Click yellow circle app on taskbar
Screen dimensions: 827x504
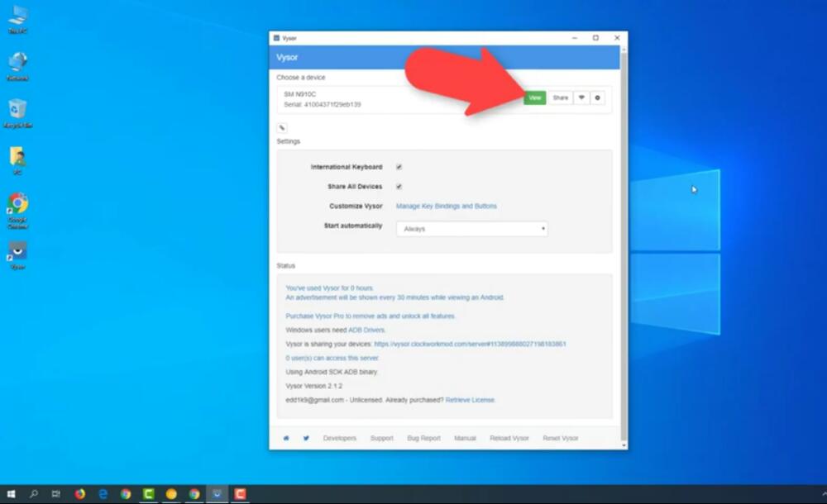tap(171, 494)
